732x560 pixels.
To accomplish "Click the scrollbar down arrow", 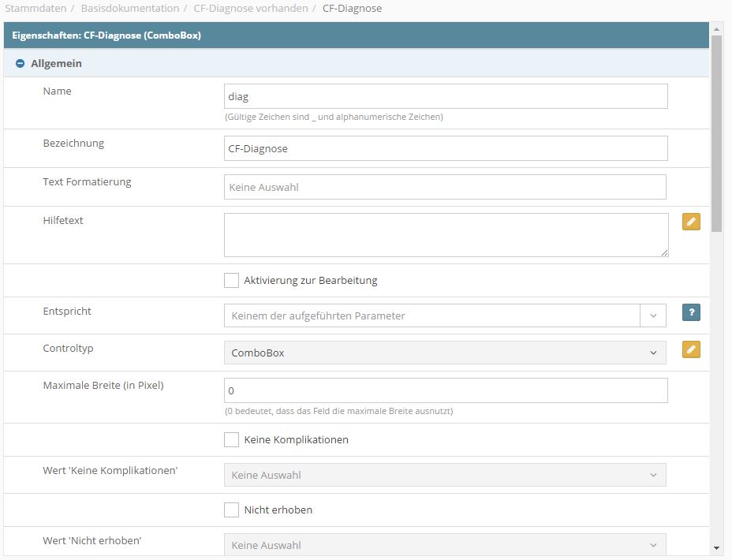I will [x=716, y=548].
